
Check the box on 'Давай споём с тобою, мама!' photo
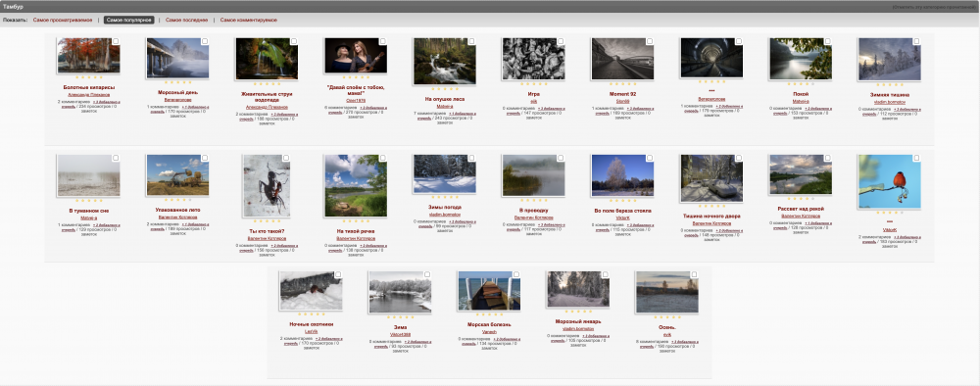coord(382,41)
